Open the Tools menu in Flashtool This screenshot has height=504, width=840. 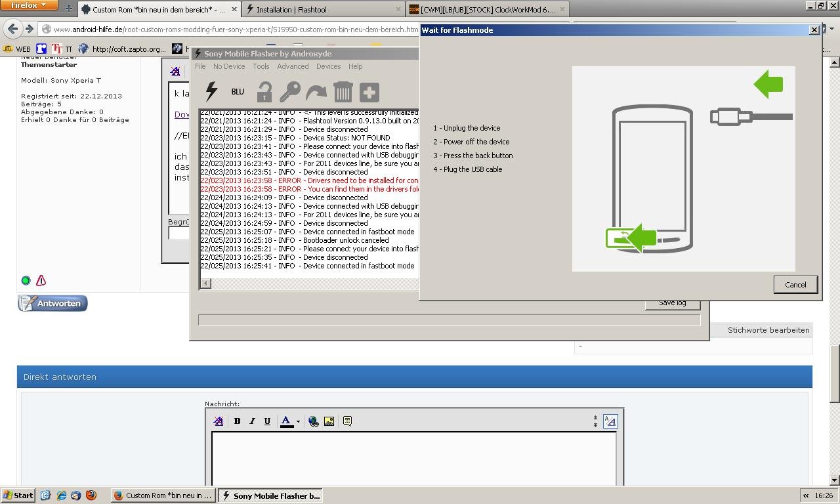pos(261,66)
